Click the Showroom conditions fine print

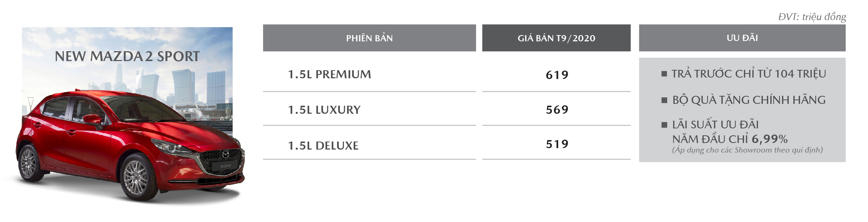pyautogui.click(x=747, y=150)
